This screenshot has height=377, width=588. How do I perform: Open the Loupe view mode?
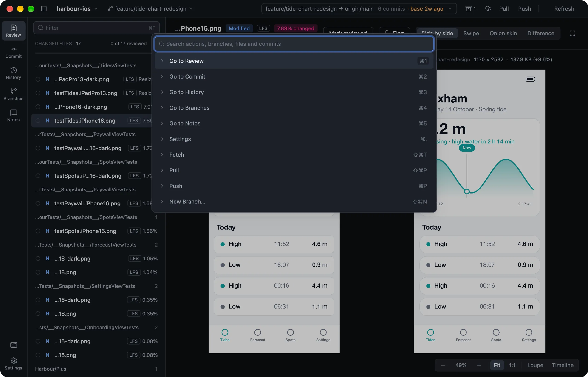(535, 365)
